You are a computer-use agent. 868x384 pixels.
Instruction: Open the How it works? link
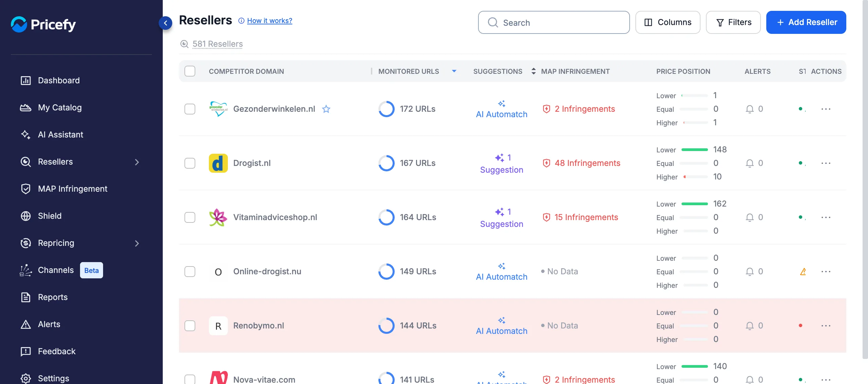270,21
